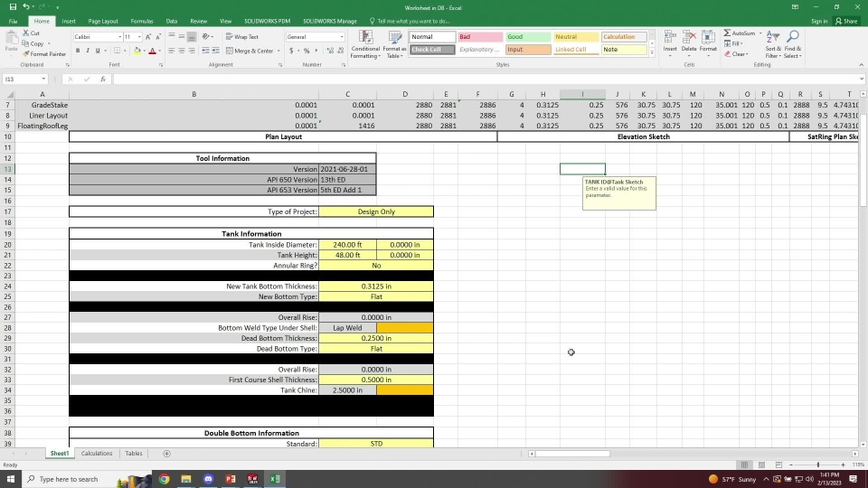Apply the Bad cell style
This screenshot has width=868, height=488.
pyautogui.click(x=480, y=36)
